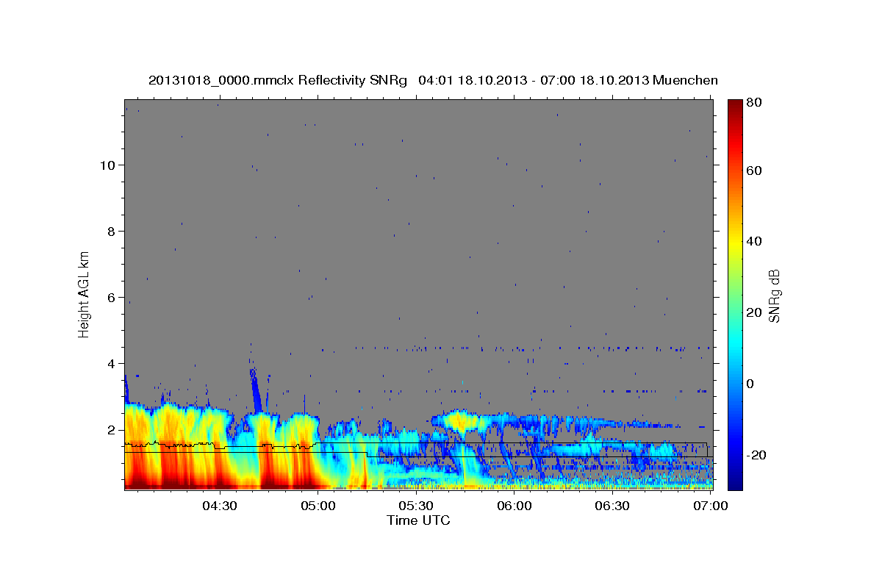Screen dimensions: 882x588
Task: Click the colorbar value -20
Action: pyautogui.click(x=758, y=455)
